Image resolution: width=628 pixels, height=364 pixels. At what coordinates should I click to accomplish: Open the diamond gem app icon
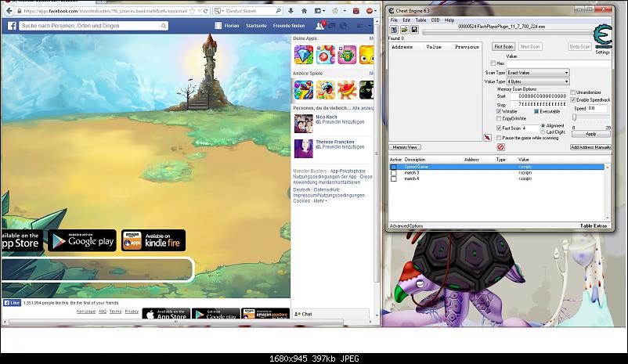tap(304, 55)
